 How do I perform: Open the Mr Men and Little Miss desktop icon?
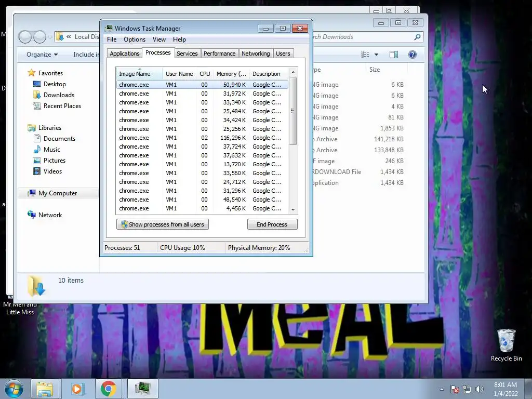(x=20, y=305)
